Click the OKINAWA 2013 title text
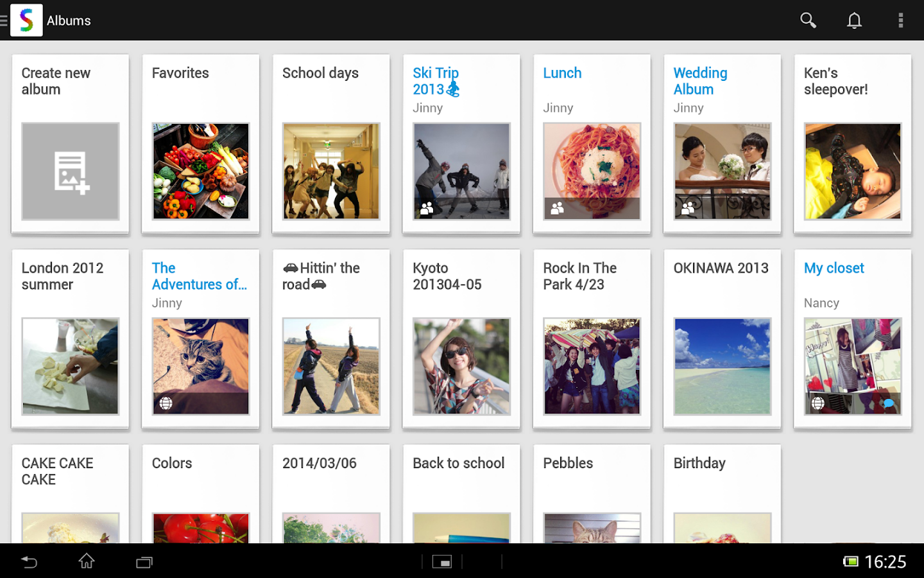The height and width of the screenshot is (578, 924). click(721, 268)
